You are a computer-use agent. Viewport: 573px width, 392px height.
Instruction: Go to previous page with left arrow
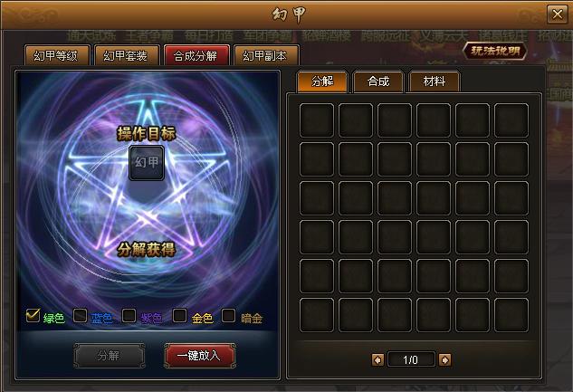pos(377,359)
